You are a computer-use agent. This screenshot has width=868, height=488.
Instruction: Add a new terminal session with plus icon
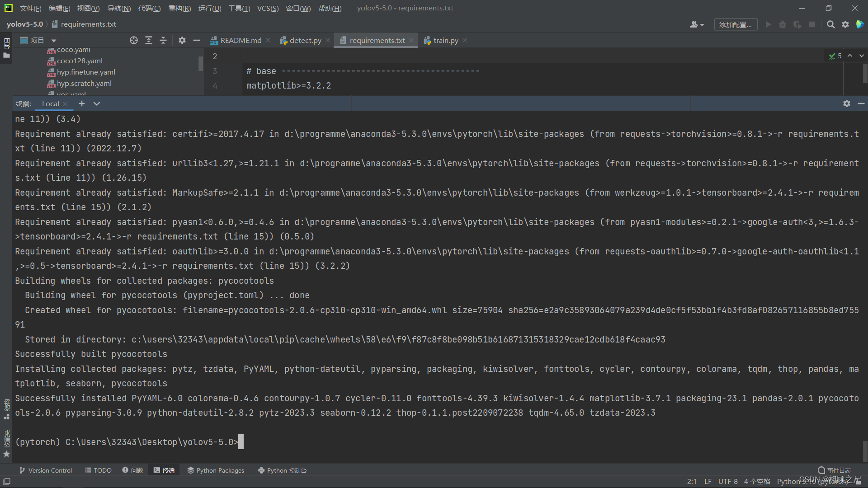[82, 103]
